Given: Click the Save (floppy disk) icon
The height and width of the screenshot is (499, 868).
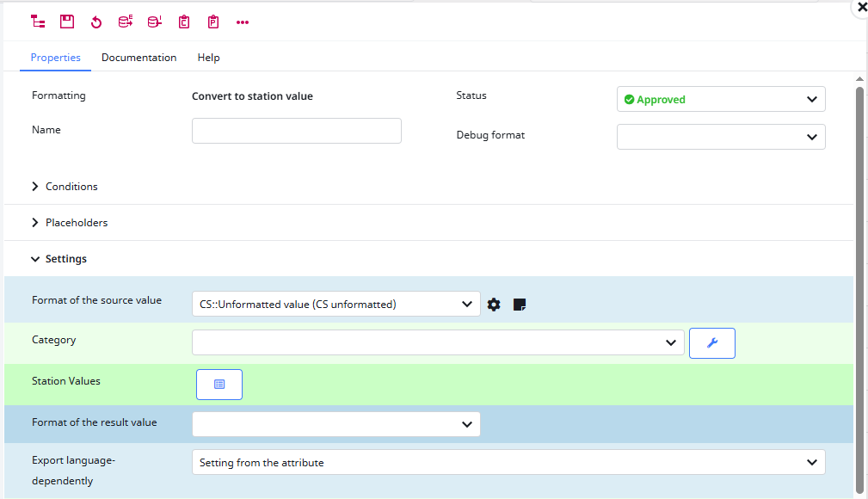Looking at the screenshot, I should (66, 22).
